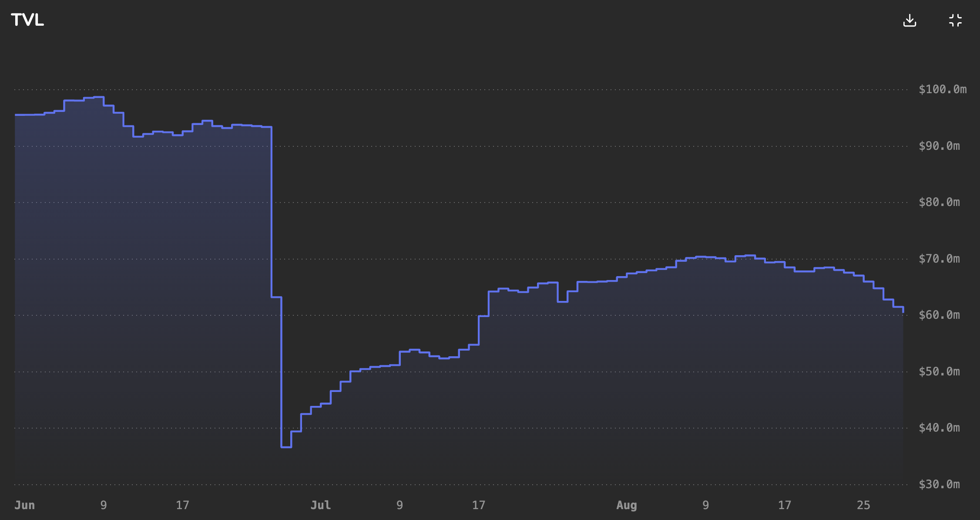980x520 pixels.
Task: Click the $80.0m y-axis label
Action: point(939,202)
